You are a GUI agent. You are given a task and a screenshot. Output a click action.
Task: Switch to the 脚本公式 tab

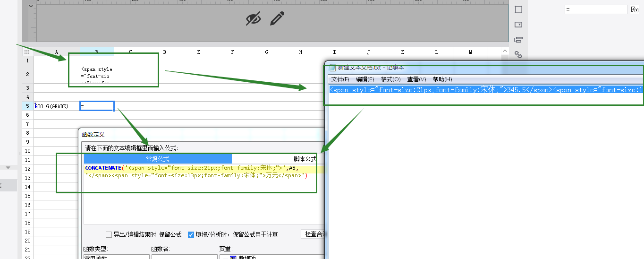point(305,159)
